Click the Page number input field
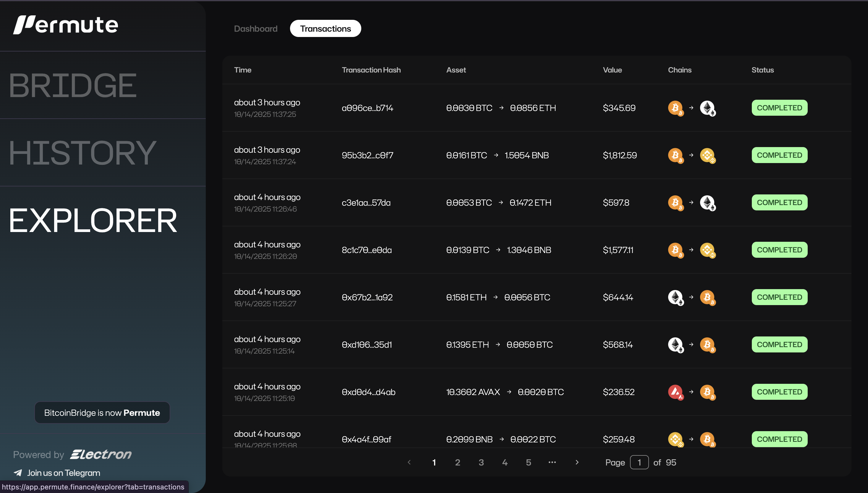The width and height of the screenshot is (868, 493). tap(639, 462)
